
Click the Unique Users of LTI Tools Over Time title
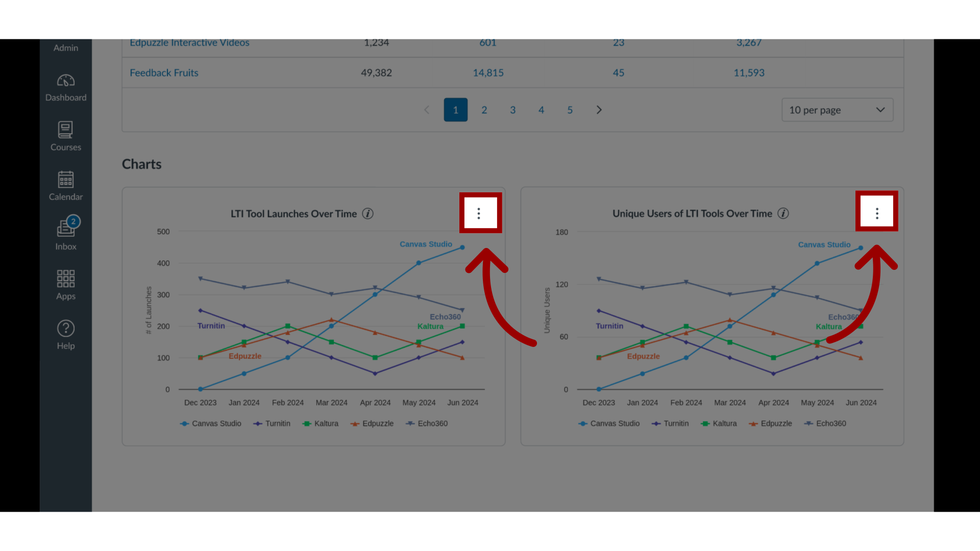point(692,213)
